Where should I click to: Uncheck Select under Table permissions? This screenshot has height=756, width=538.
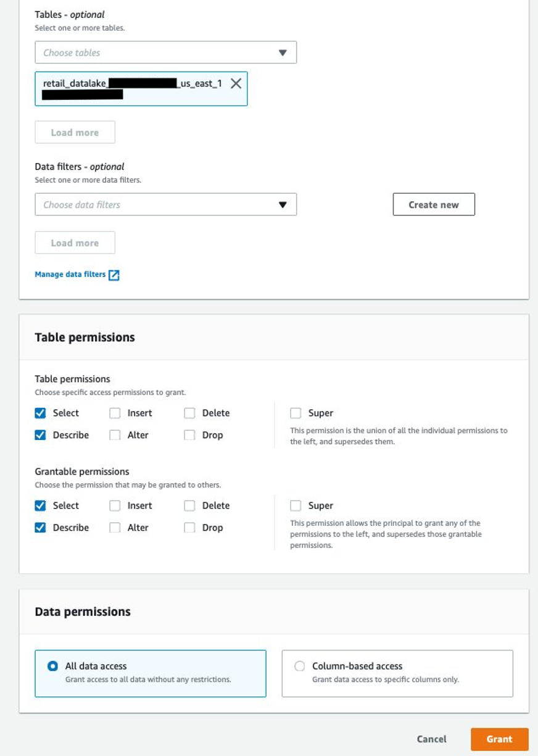(x=41, y=413)
